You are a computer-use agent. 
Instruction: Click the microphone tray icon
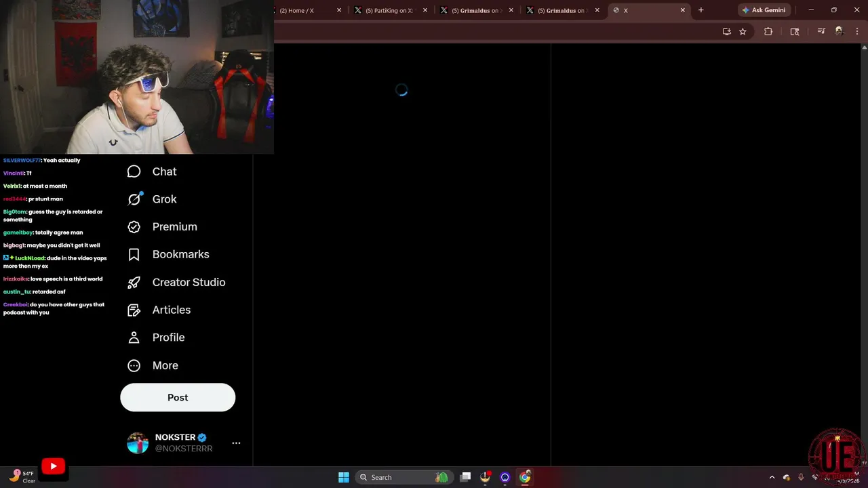click(801, 477)
